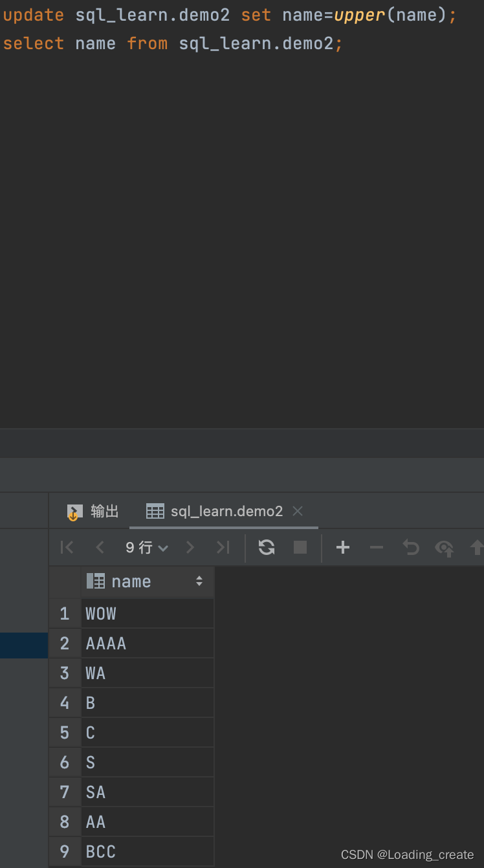Sort by the name column arrows
Image resolution: width=484 pixels, height=868 pixels.
tap(199, 581)
